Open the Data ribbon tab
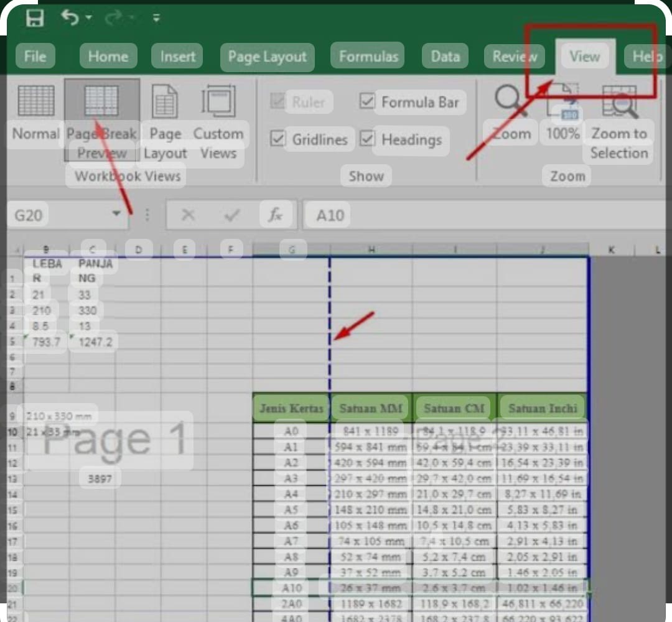The height and width of the screenshot is (622, 672). pyautogui.click(x=445, y=56)
